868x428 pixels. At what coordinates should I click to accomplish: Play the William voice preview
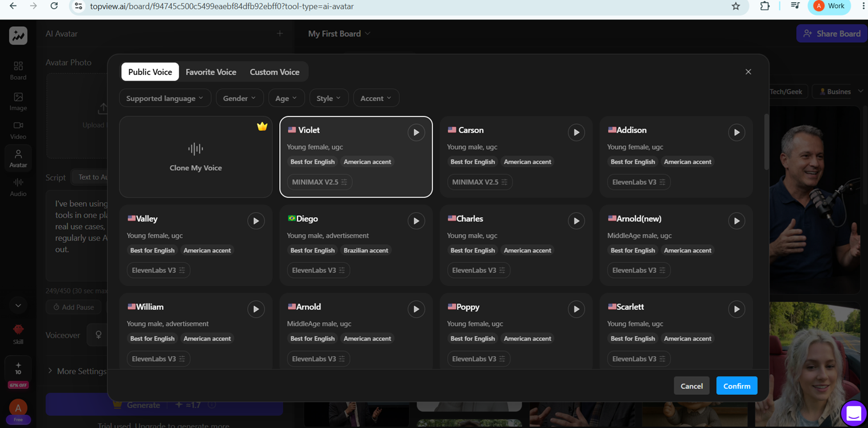(256, 309)
